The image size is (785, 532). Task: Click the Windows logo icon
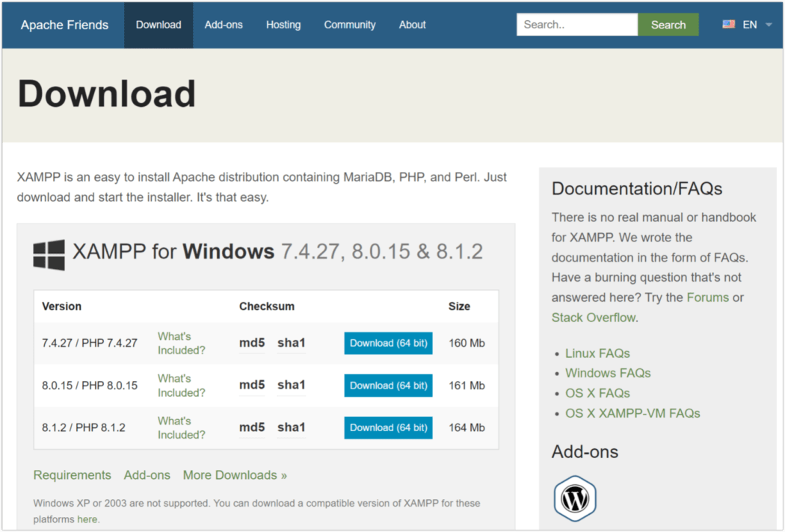(49, 255)
